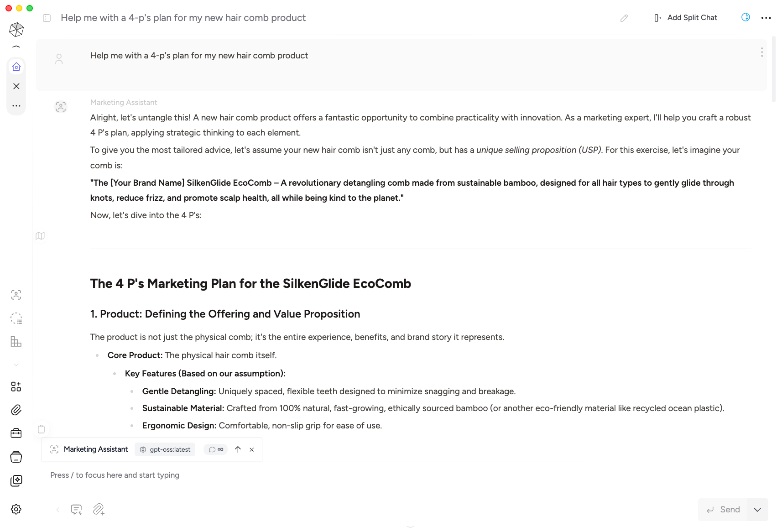Toggle the infinity context messages pill
Viewport: 777px width, 532px height.
(216, 449)
